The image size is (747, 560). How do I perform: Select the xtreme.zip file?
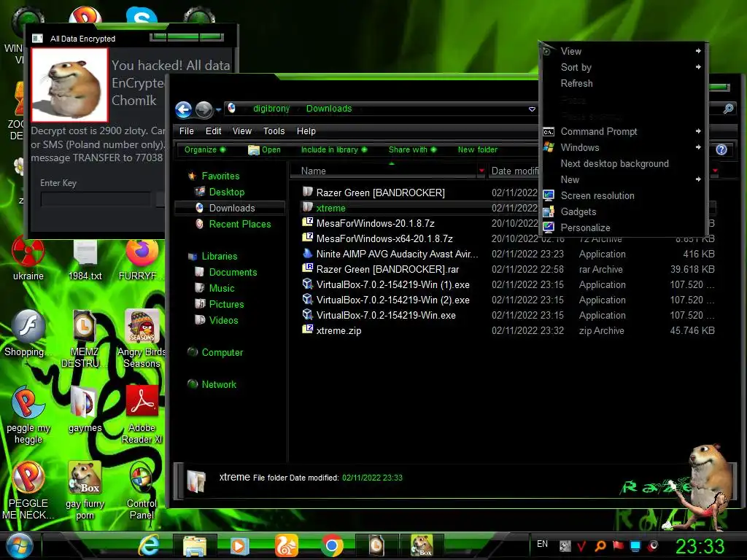[338, 330]
